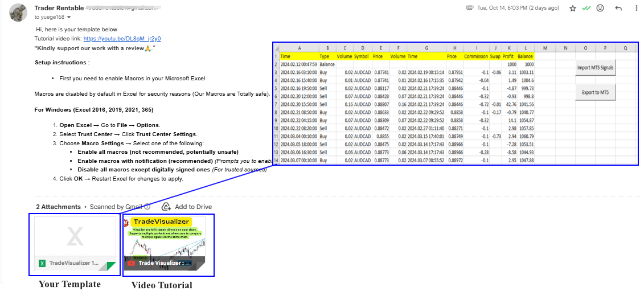
Task: Open the sender's profile avatar
Action: (x=18, y=13)
